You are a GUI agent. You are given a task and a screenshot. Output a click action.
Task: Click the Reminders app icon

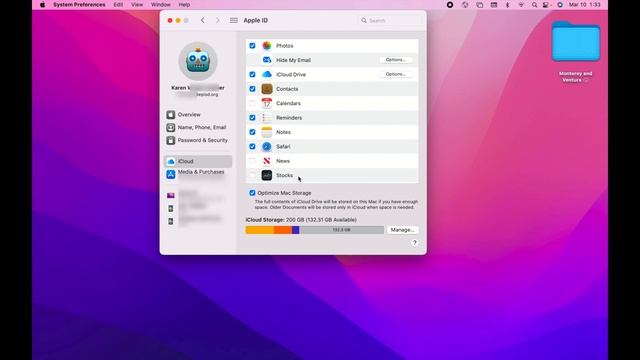(267, 118)
